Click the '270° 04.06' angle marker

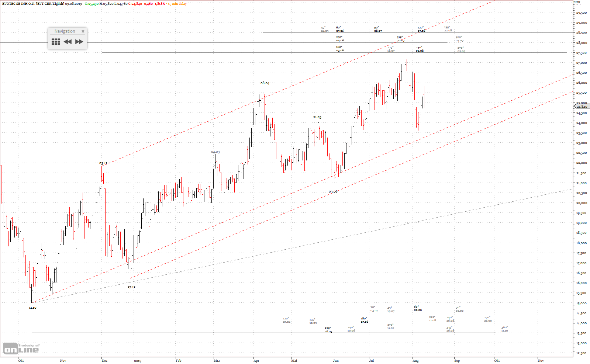(340, 39)
